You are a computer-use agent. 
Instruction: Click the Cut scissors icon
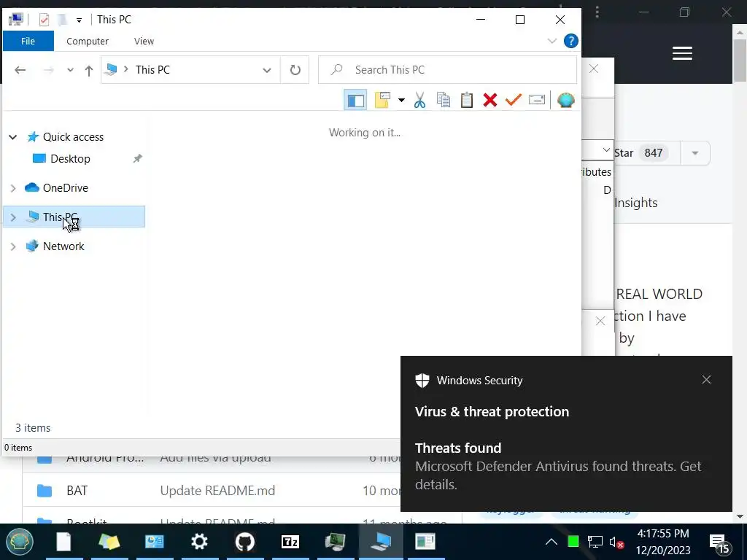tap(419, 100)
